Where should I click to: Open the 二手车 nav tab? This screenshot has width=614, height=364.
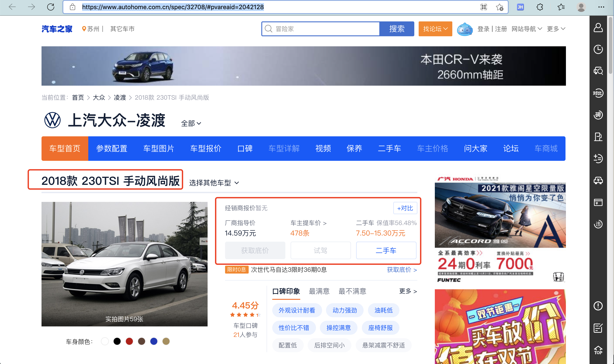[389, 148]
